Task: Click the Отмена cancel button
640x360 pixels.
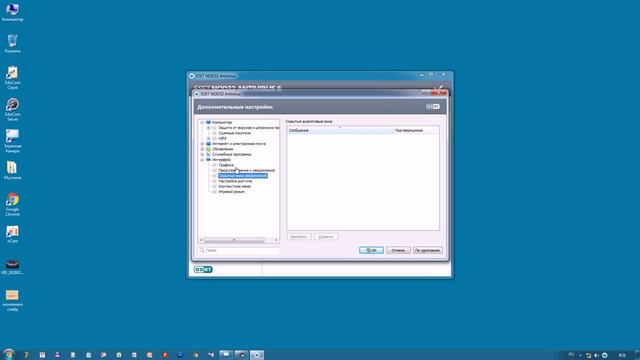Action: pos(398,250)
